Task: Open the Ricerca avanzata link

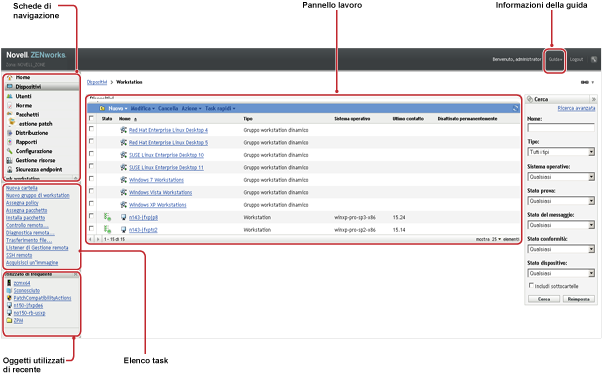Action: point(576,109)
